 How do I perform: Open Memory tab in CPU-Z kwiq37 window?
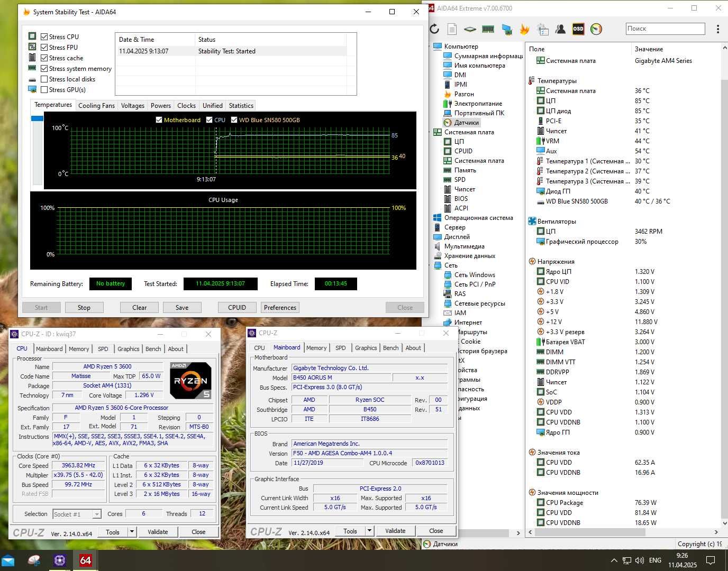click(x=79, y=349)
